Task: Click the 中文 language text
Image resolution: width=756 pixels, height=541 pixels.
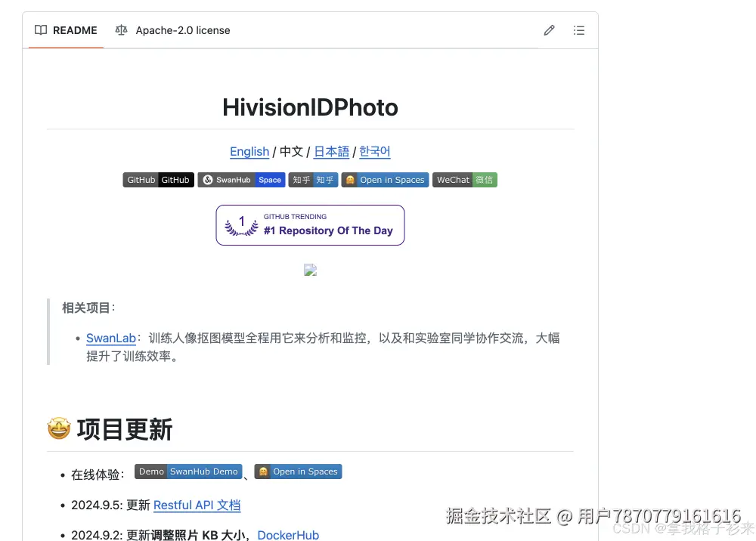Action: (x=291, y=152)
